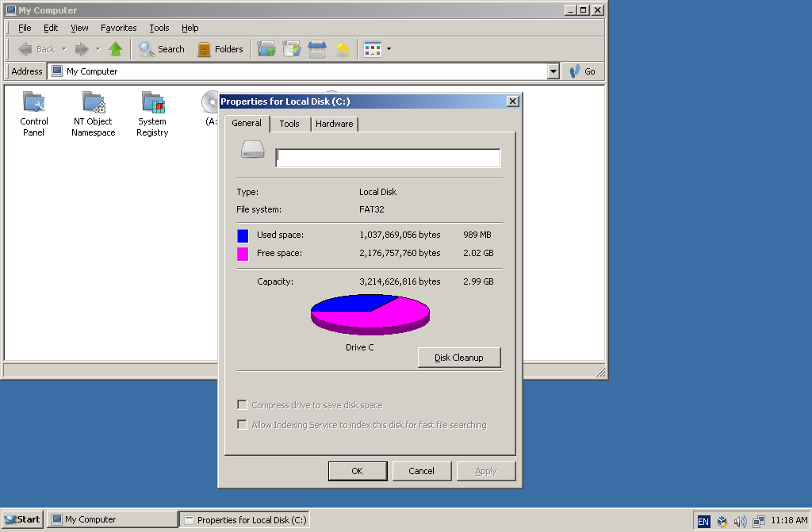Image resolution: width=812 pixels, height=532 pixels.
Task: Click the magenta Free space swatch
Action: pyautogui.click(x=243, y=254)
